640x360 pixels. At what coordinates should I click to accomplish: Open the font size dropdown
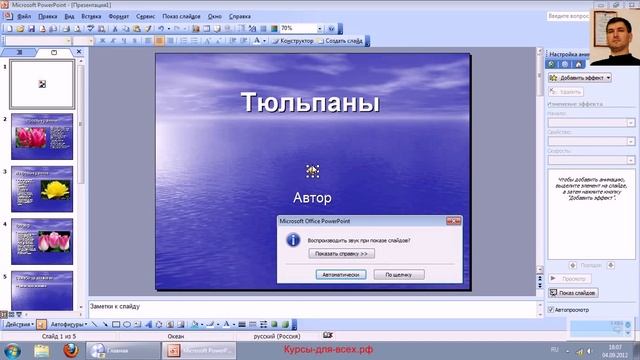[x=91, y=40]
